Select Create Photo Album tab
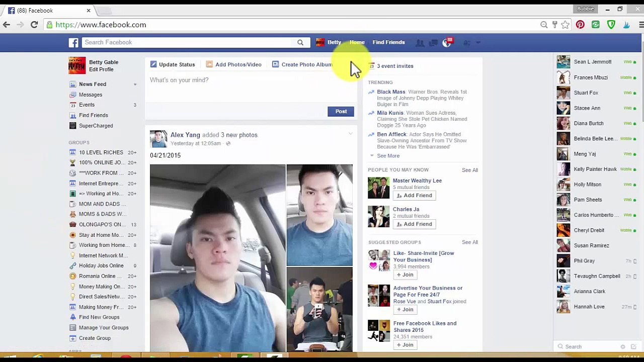Viewport: 644px width, 362px height. [x=302, y=64]
